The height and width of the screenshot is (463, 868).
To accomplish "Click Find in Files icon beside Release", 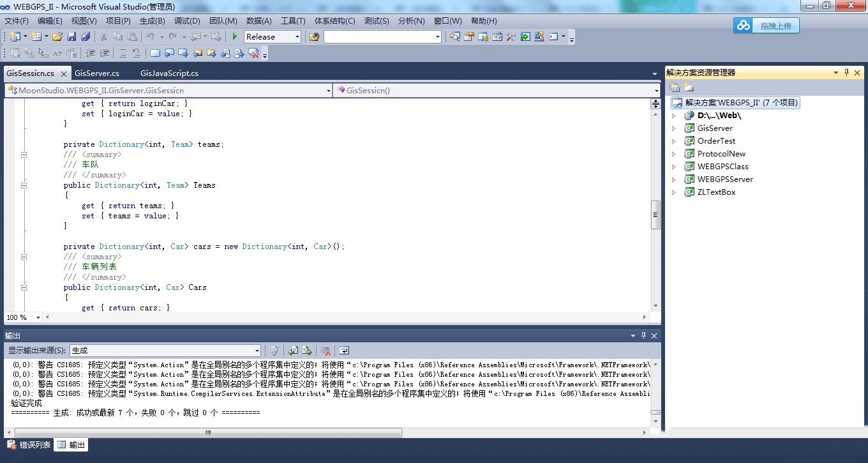I will pos(314,37).
